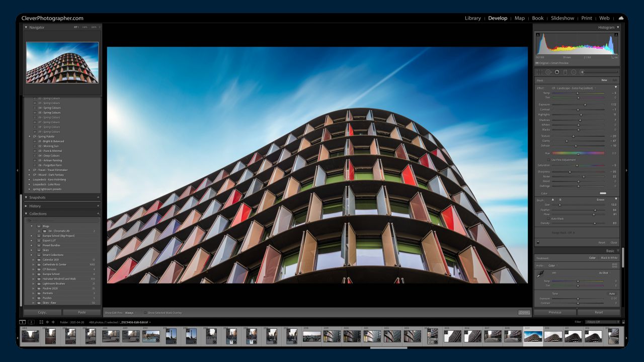Click the Paste button
This screenshot has height=362, width=644.
tap(82, 312)
